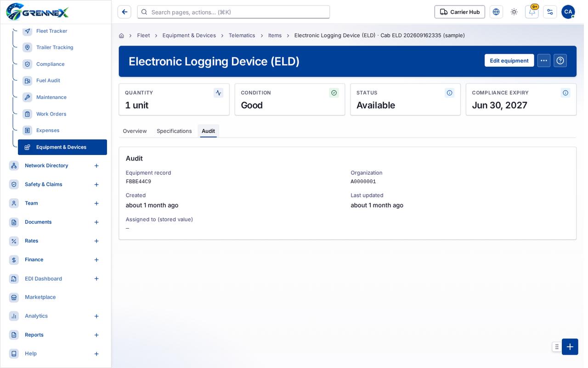Viewport: 588px width, 368px height.
Task: Expand the Safety & Claims section
Action: (x=96, y=184)
